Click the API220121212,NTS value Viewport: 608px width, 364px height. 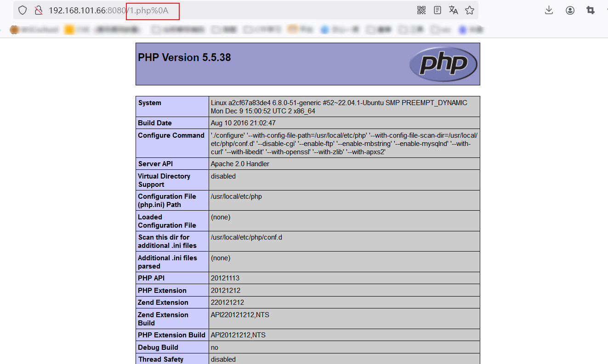pos(240,315)
